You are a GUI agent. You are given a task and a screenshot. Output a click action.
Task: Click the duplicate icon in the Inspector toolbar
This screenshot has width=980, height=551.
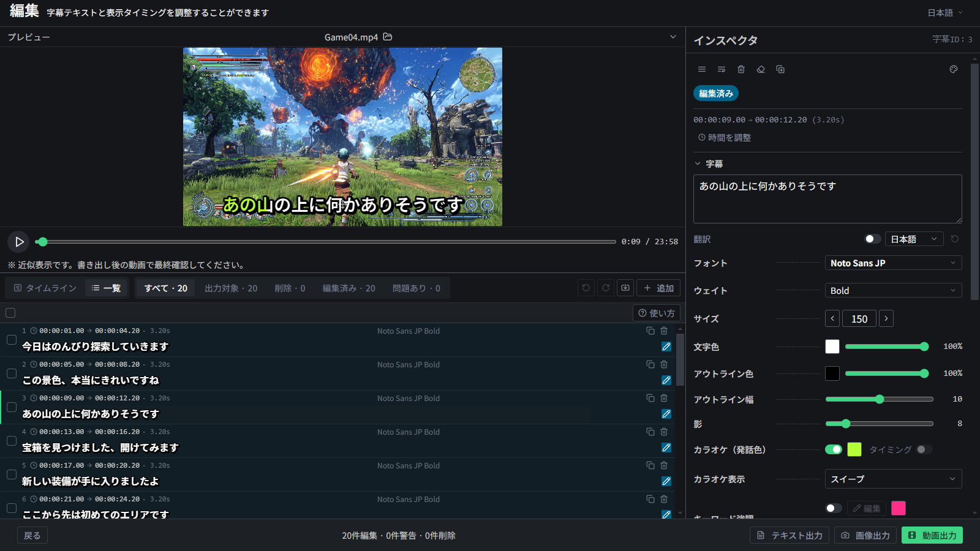[780, 69]
